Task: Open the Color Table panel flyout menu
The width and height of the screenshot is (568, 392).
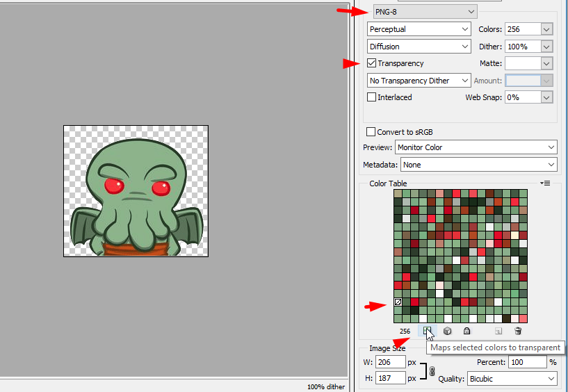Action: (546, 183)
